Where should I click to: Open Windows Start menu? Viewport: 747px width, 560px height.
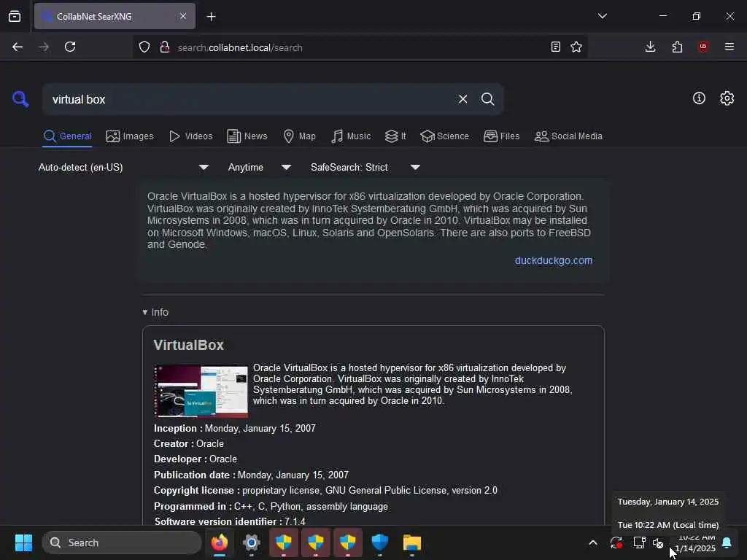coord(23,542)
